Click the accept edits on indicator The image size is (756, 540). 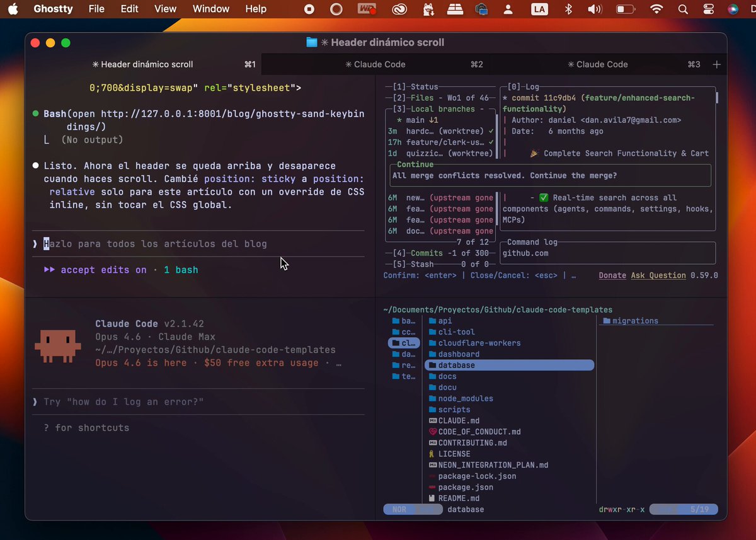coord(95,270)
